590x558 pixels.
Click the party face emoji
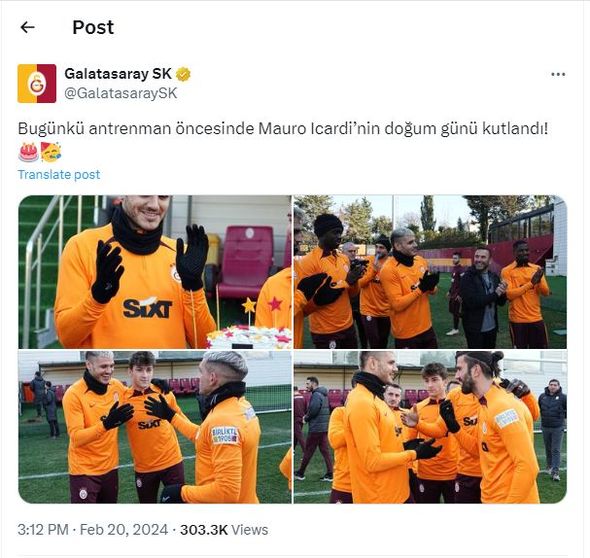click(51, 152)
